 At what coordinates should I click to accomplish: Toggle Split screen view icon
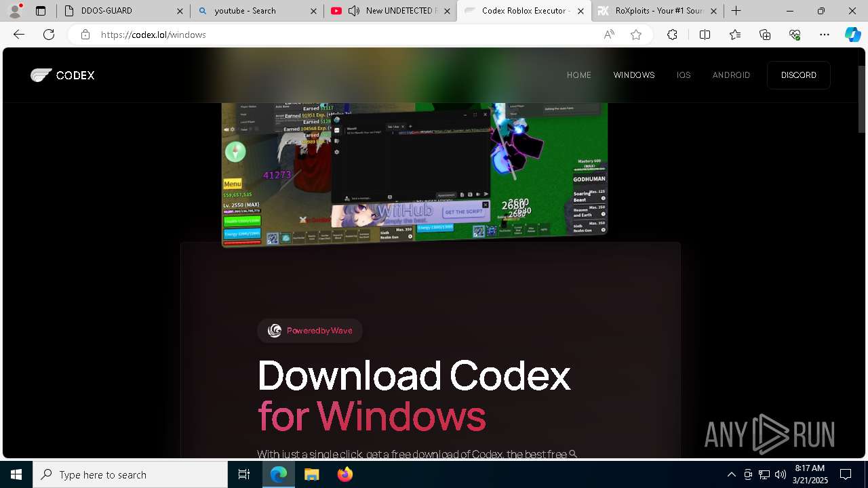click(x=705, y=35)
